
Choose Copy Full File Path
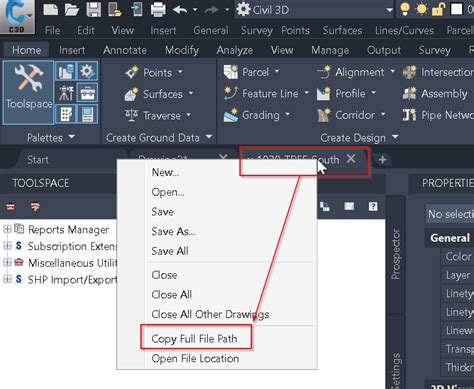coord(194,339)
